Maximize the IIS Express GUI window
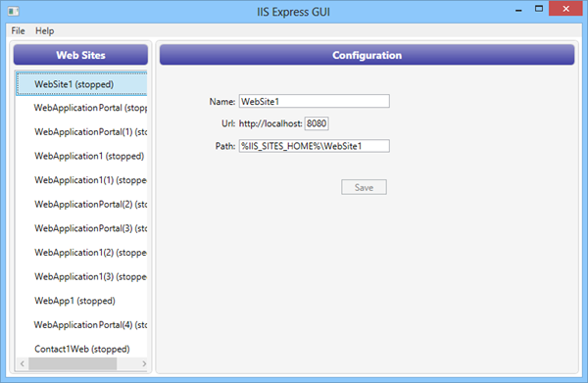Viewport: 588px width, 383px height. point(539,9)
